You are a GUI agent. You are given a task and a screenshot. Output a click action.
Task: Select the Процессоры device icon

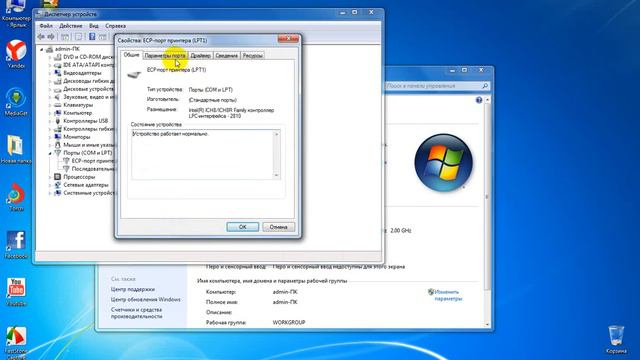(x=58, y=177)
